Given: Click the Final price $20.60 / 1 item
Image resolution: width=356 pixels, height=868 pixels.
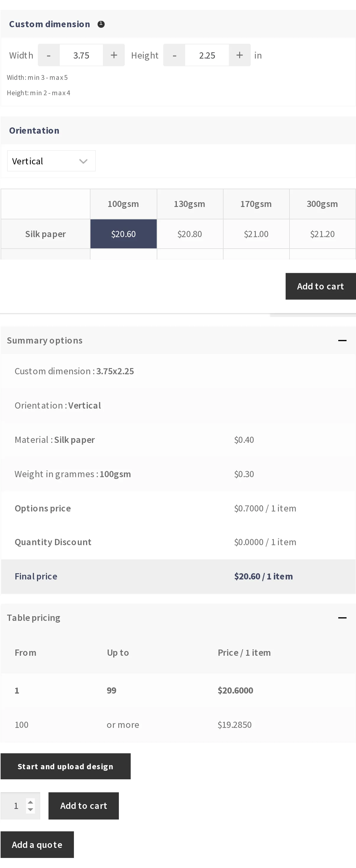Looking at the screenshot, I should (264, 576).
